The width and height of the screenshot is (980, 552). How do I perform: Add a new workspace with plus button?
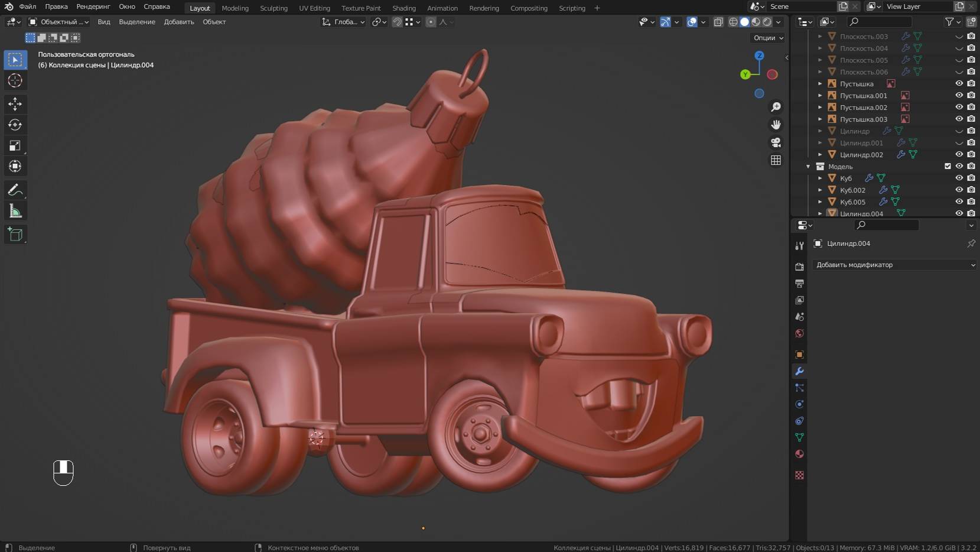tap(597, 8)
